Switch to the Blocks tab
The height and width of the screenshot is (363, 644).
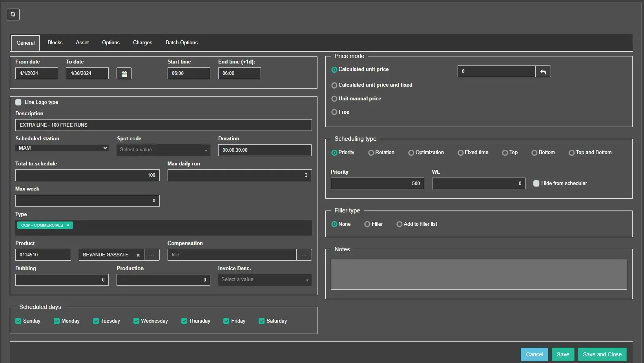click(55, 43)
